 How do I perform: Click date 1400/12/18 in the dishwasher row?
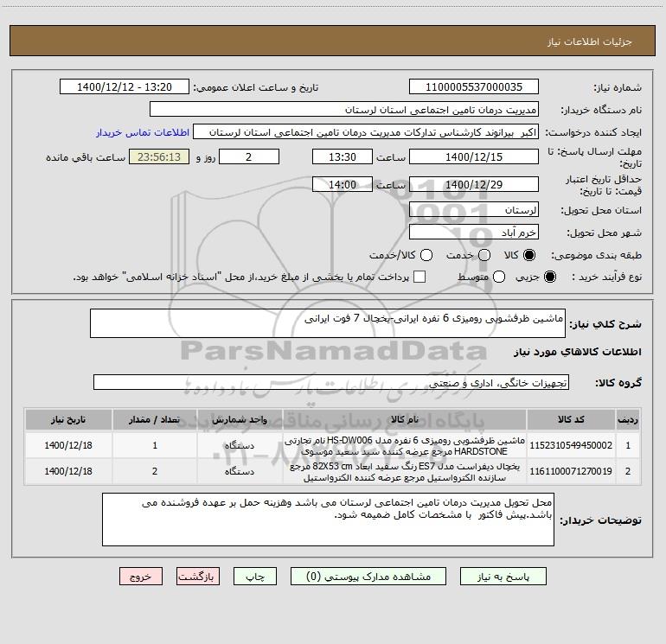click(x=68, y=445)
